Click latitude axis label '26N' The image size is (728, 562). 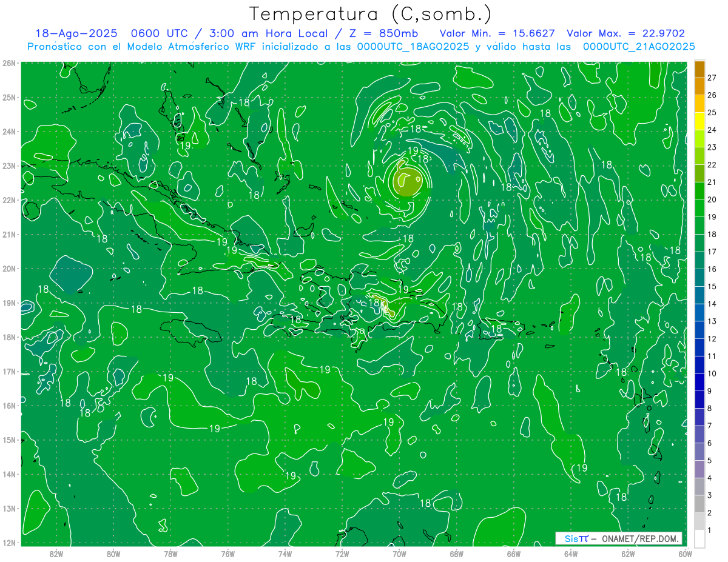click(9, 63)
